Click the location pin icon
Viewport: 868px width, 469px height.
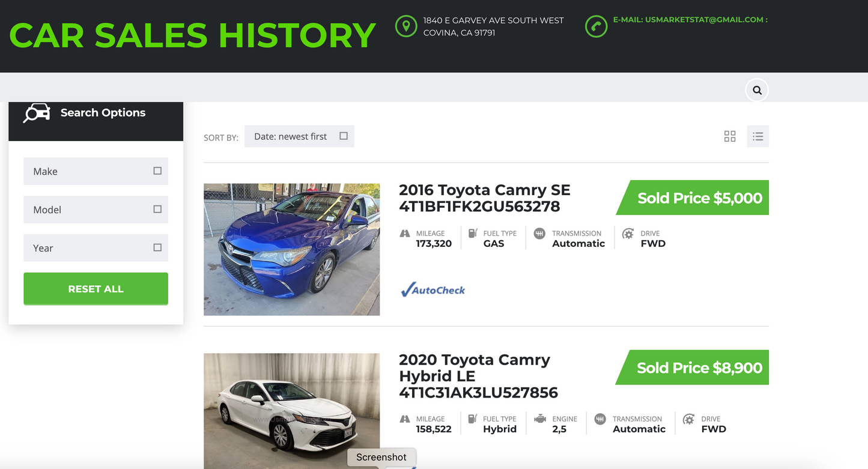click(406, 26)
